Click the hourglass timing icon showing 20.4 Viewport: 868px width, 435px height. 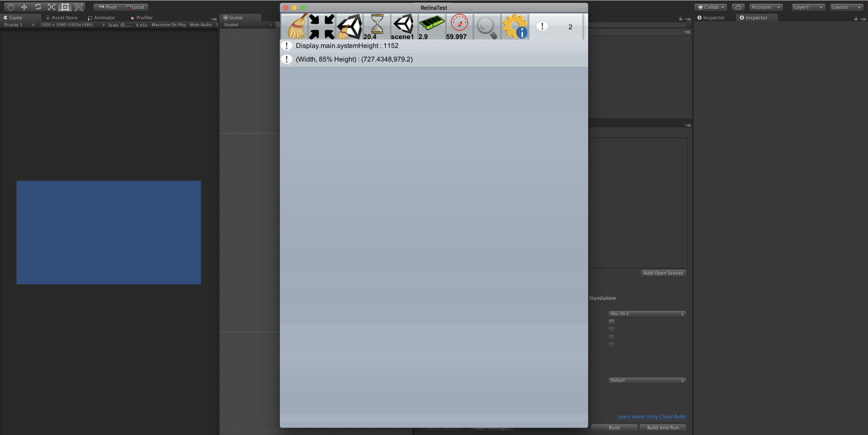[376, 26]
